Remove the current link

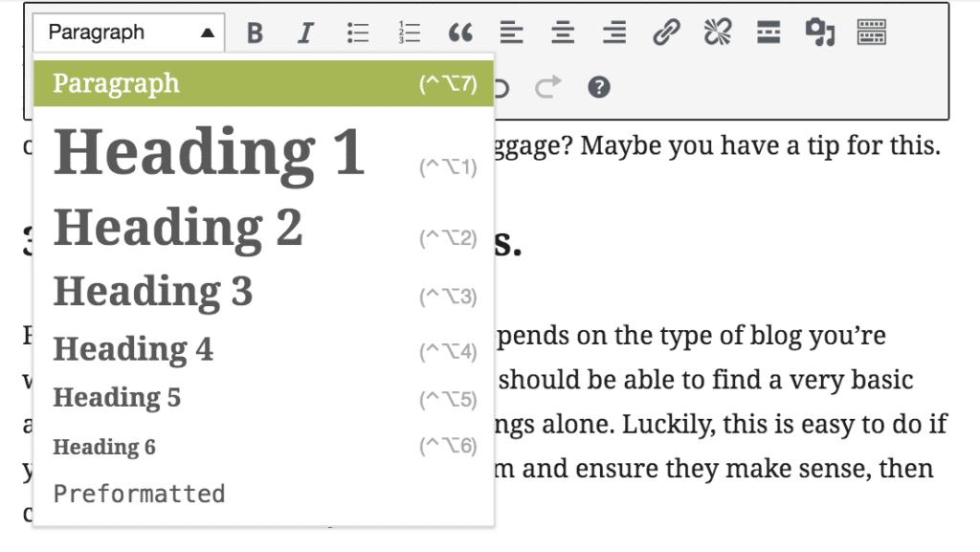(x=717, y=32)
